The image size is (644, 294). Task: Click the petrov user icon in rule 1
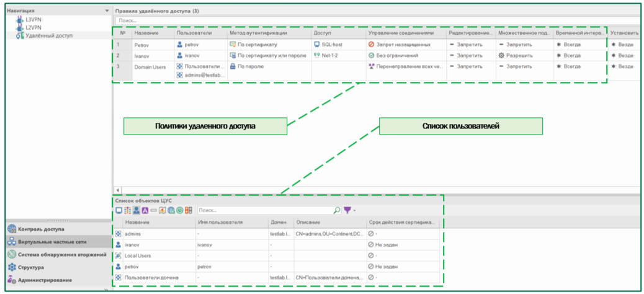(x=179, y=44)
